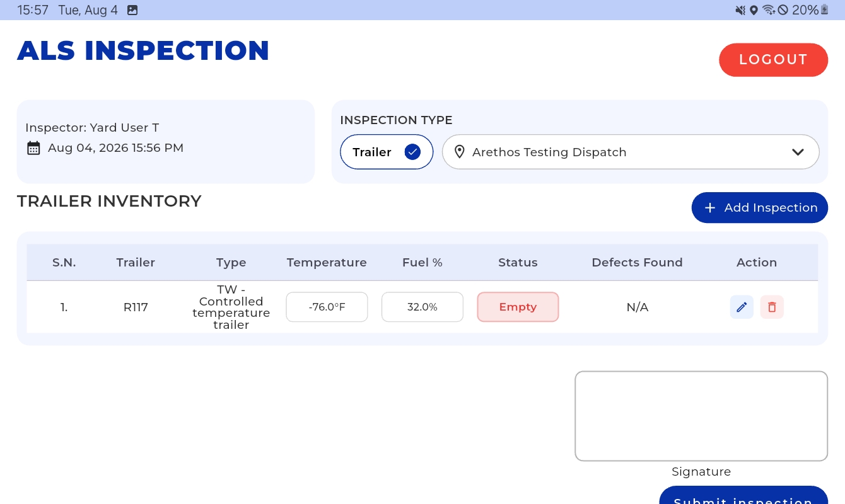Tap the muted sound status icon
Viewport: 845px width, 504px height.
click(x=740, y=10)
